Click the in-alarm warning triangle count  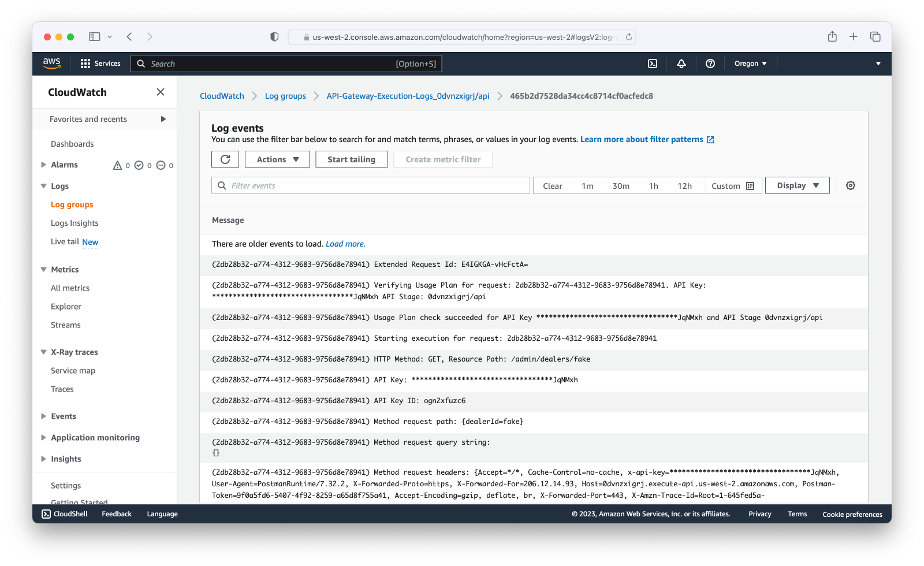point(121,165)
